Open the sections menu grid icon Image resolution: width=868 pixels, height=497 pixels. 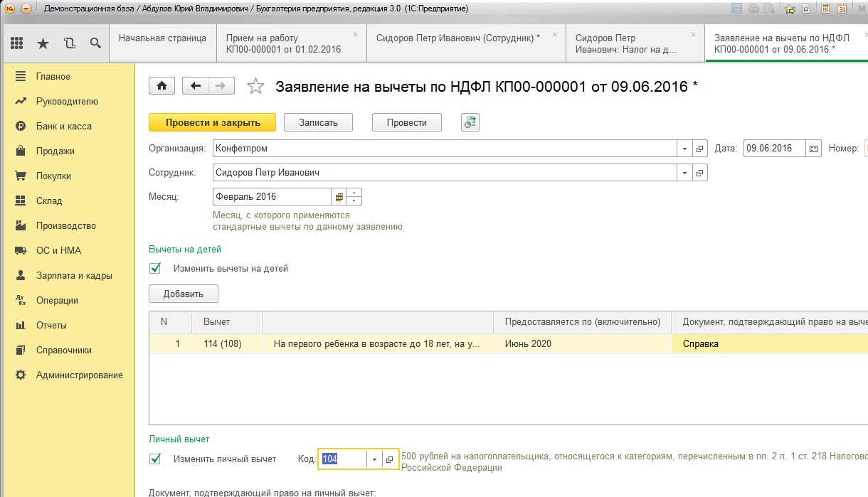(x=17, y=43)
